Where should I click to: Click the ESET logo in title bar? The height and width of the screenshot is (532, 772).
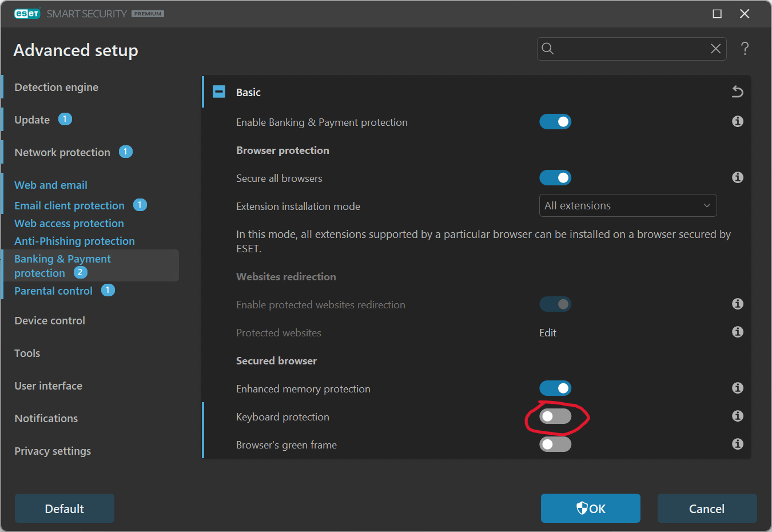point(27,13)
